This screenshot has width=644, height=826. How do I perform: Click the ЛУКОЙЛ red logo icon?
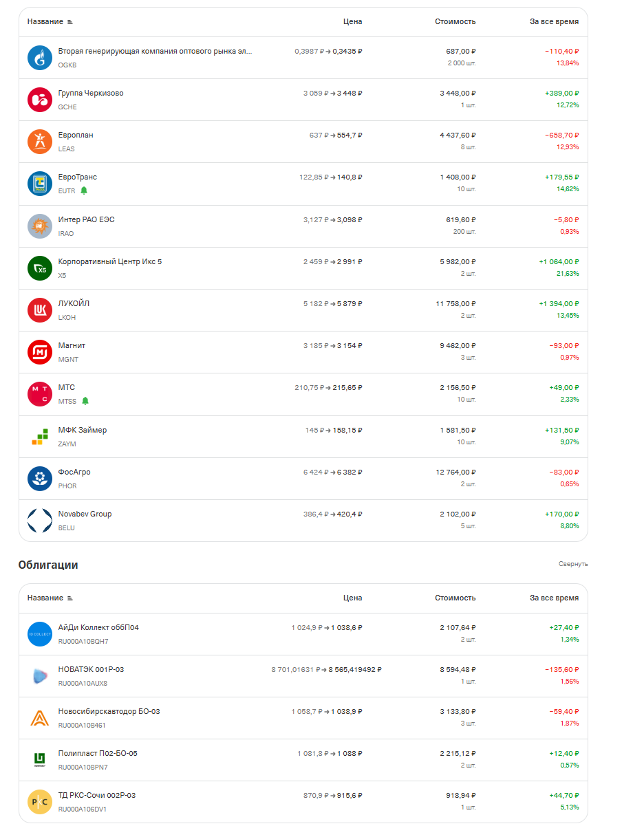[40, 310]
